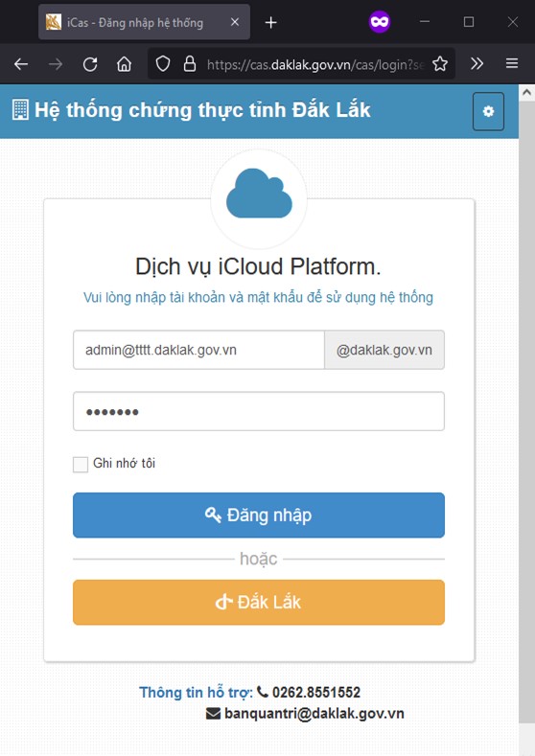Image resolution: width=535 pixels, height=756 pixels.
Task: Go back with the left arrow
Action: [x=21, y=63]
